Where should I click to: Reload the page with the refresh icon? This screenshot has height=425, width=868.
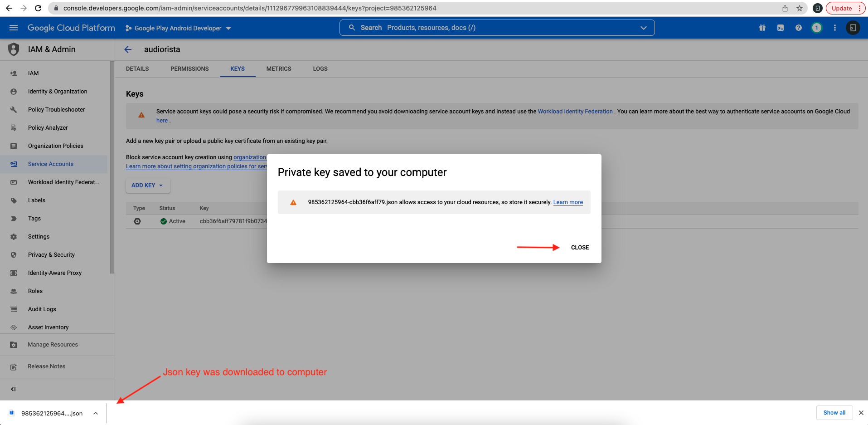click(38, 8)
